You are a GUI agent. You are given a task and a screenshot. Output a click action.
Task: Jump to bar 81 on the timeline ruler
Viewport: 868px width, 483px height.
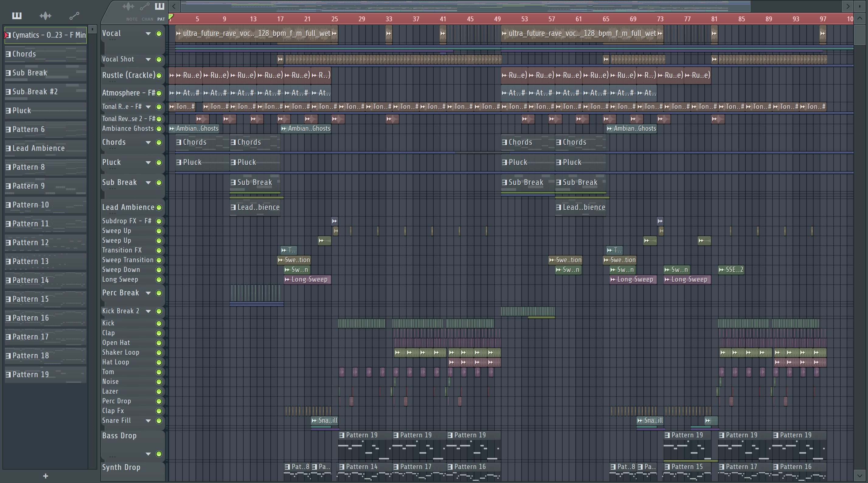coord(714,19)
